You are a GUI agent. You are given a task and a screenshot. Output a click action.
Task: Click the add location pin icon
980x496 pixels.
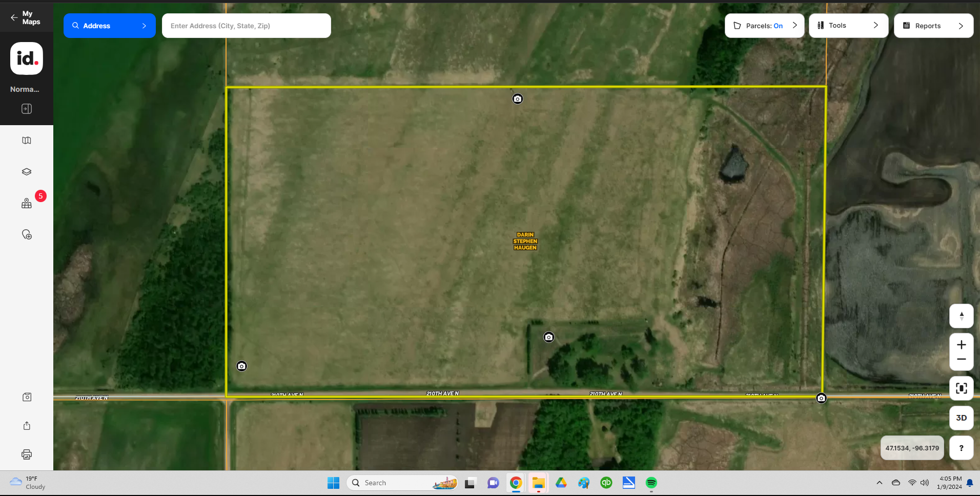pos(27,235)
